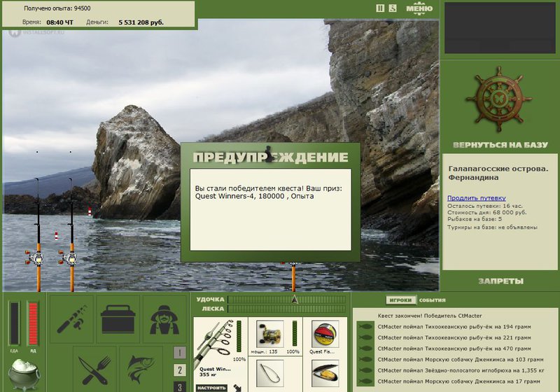Click the ship's wheel to return to base
The image size is (560, 392).
pyautogui.click(x=499, y=99)
